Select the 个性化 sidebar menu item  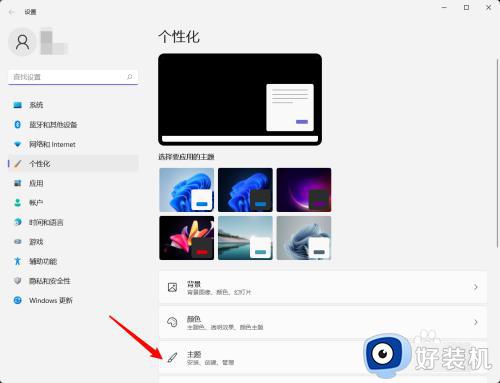[73, 164]
